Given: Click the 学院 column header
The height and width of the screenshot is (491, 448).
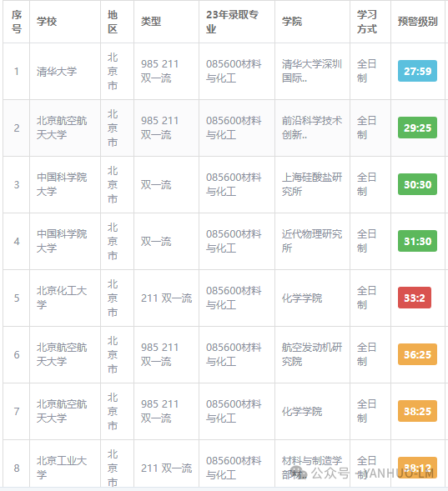Looking at the screenshot, I should (292, 22).
